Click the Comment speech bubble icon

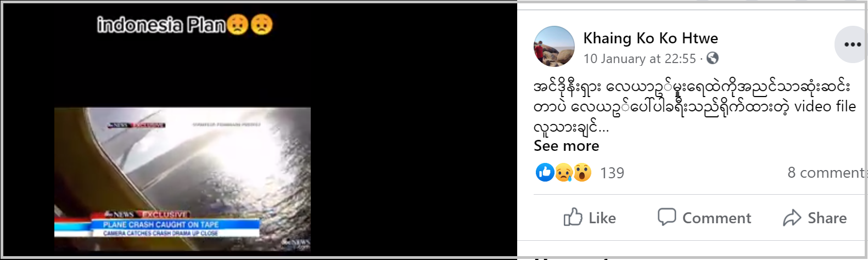click(667, 217)
